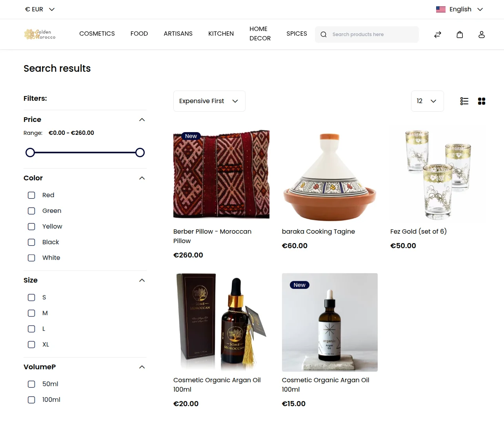Click the user account icon
This screenshot has height=434, width=504.
tap(482, 34)
